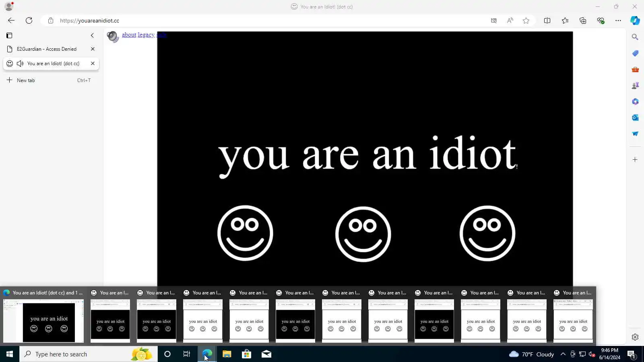Open File Explorer from the taskbar

coord(227,354)
